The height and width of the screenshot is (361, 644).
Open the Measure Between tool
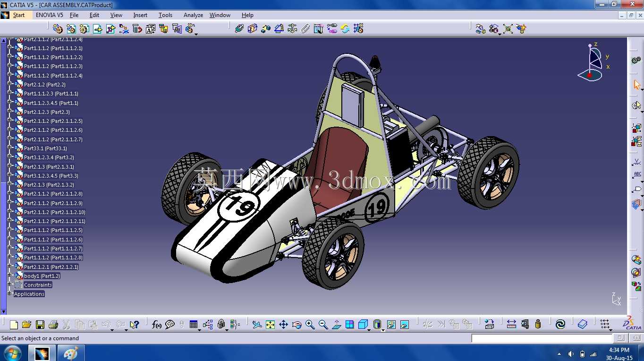pos(511,325)
